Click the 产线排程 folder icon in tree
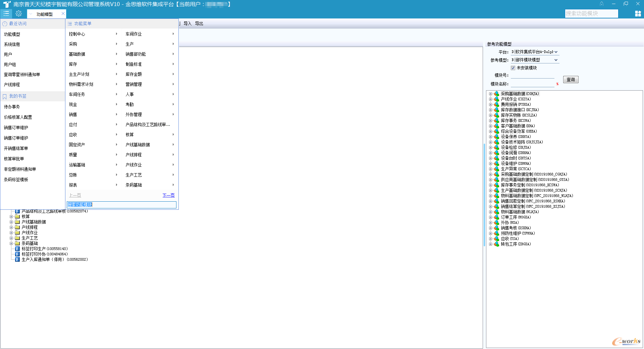Screen dimensions: 644x349 coord(17,227)
